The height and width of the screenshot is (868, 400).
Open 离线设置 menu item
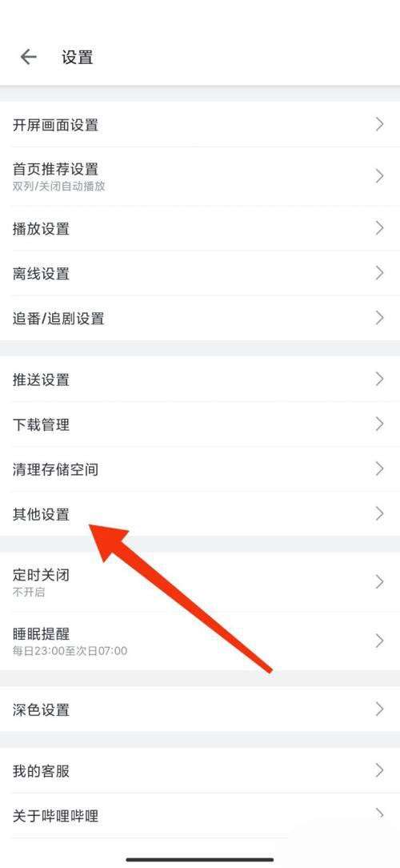200,273
